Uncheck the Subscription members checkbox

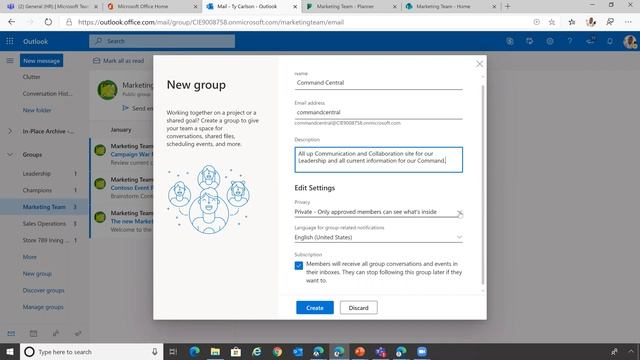click(299, 266)
